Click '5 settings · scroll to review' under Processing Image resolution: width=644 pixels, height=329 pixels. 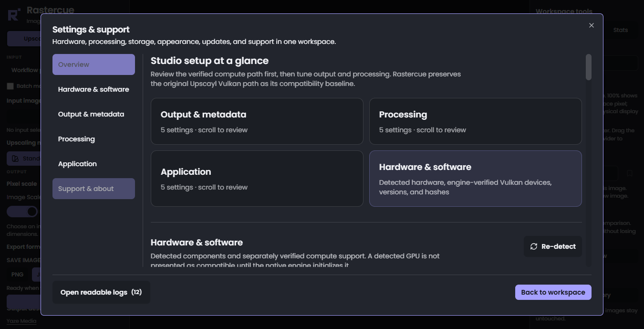pyautogui.click(x=423, y=130)
